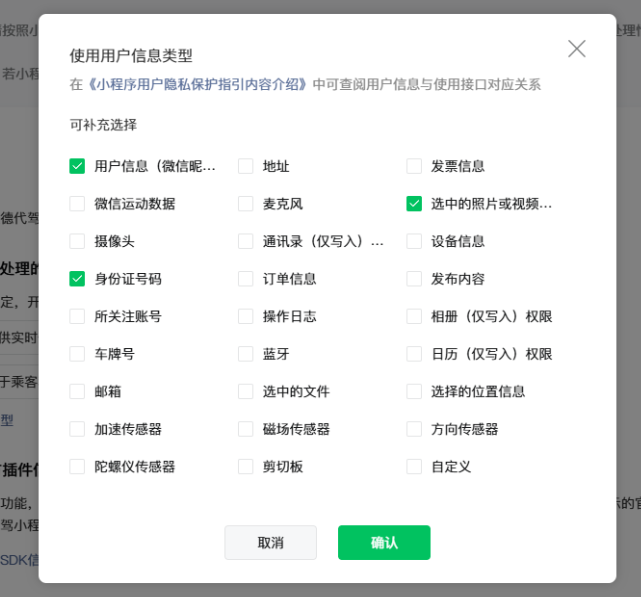Check the 麦克风 option
This screenshot has height=597, width=641.
click(245, 204)
